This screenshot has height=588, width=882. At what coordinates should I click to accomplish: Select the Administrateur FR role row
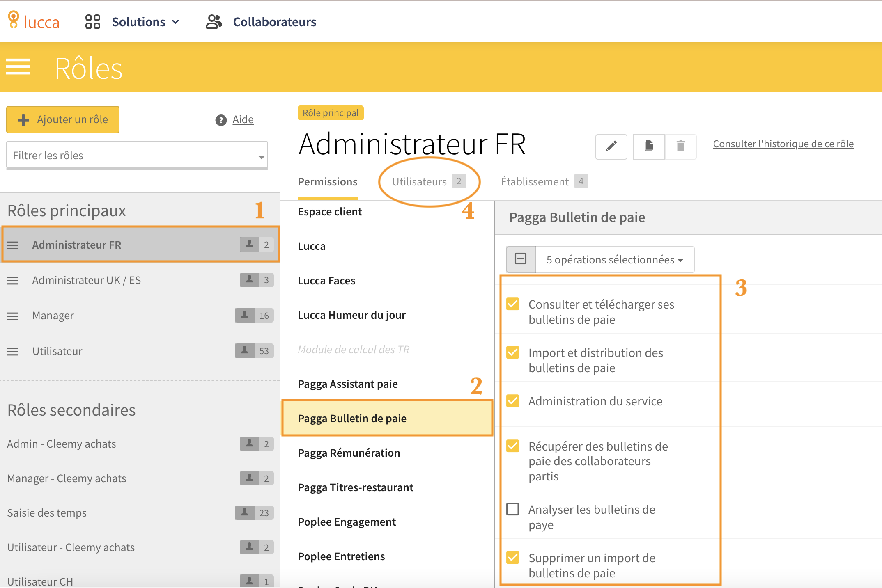coord(140,245)
